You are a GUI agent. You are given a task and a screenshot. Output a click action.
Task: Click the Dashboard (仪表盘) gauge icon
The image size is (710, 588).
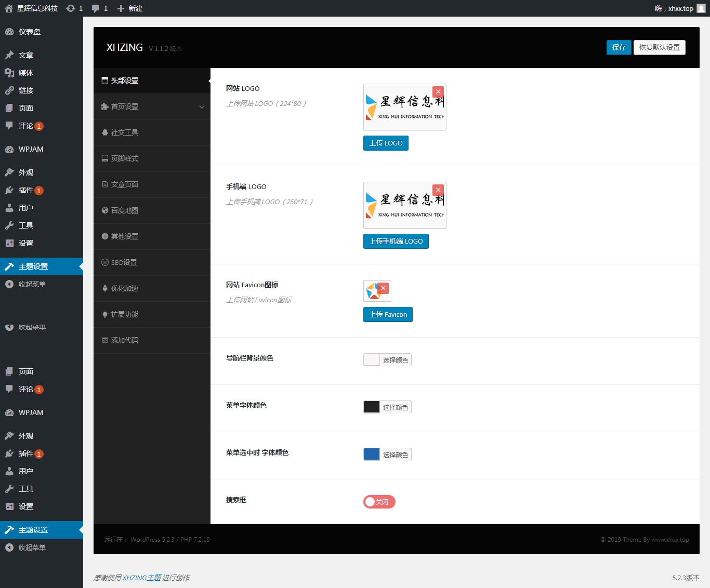(x=9, y=32)
